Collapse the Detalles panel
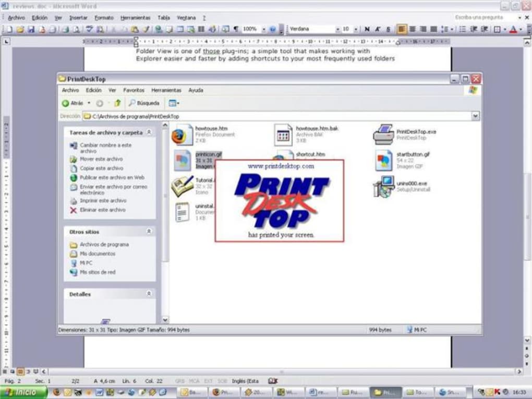The height and width of the screenshot is (399, 532). coord(149,294)
